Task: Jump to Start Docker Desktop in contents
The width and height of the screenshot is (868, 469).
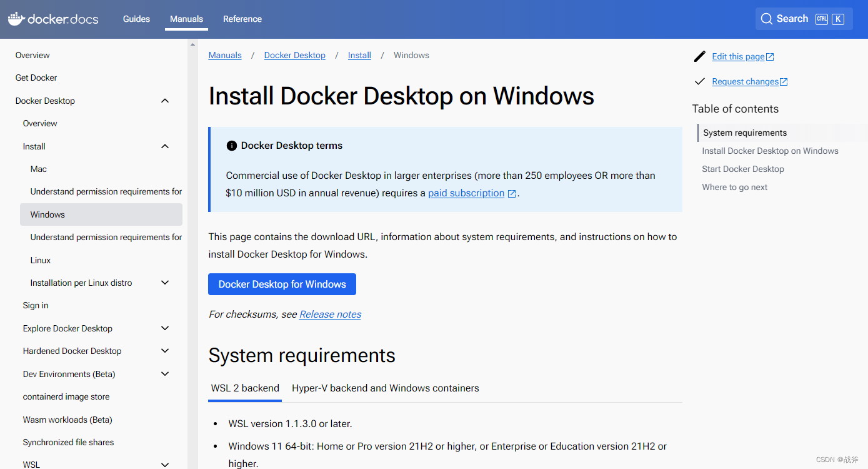Action: (x=743, y=169)
